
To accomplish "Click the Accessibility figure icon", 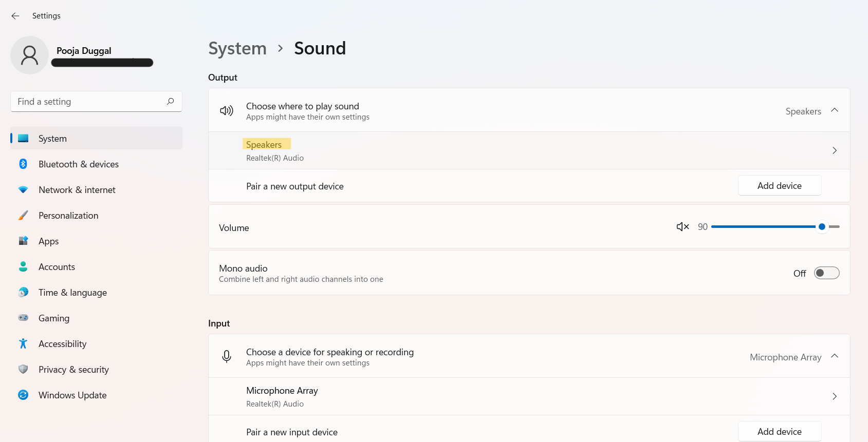I will click(23, 343).
